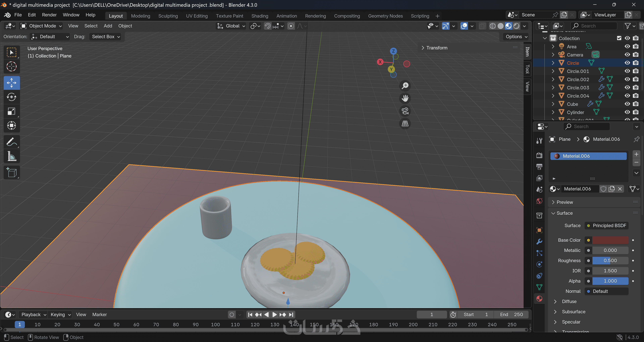This screenshot has height=342, width=644.
Task: Choose the Add Cube tool
Action: pyautogui.click(x=12, y=173)
